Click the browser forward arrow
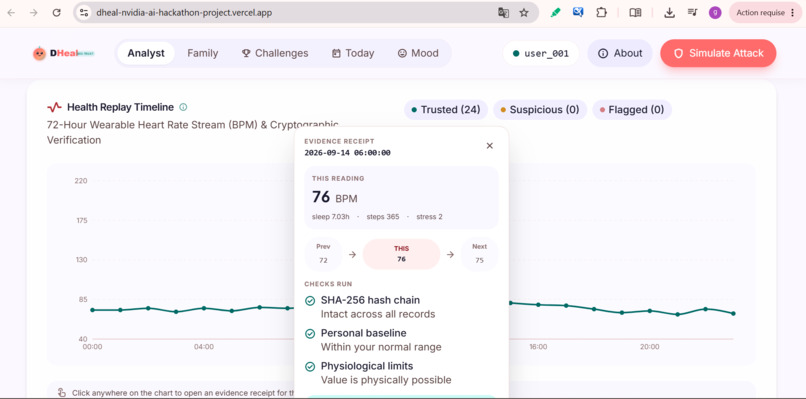The image size is (806, 399). click(34, 13)
